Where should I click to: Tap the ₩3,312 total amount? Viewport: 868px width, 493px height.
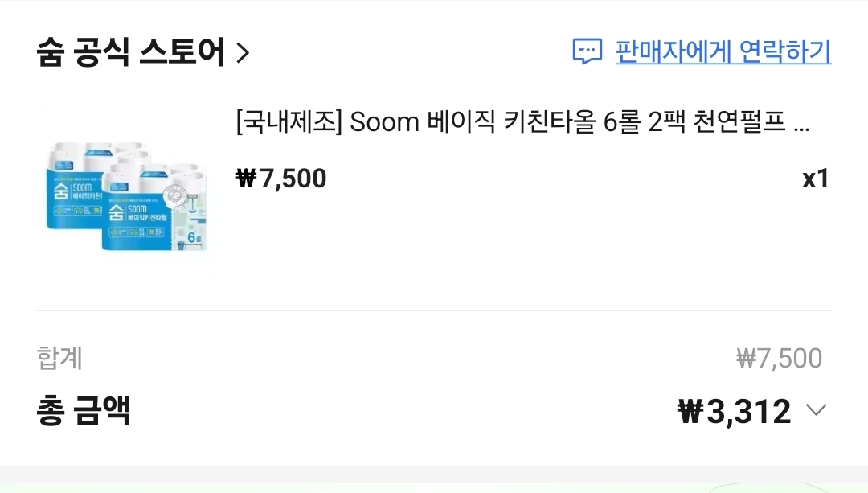[x=735, y=411]
